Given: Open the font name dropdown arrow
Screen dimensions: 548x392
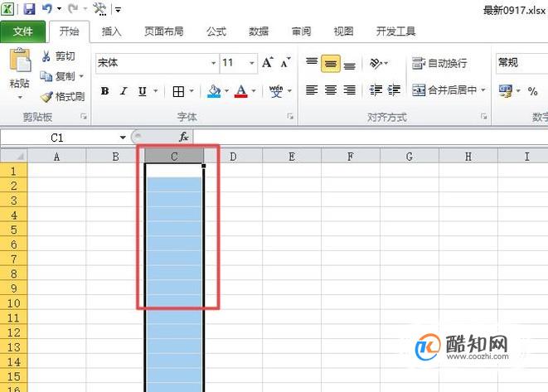Looking at the screenshot, I should click(213, 63).
